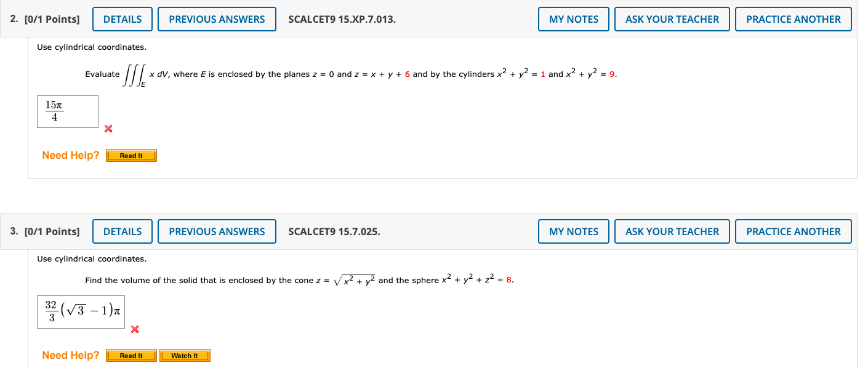
Task: Open PRACTICE ANOTHER for question 2
Action: [793, 19]
